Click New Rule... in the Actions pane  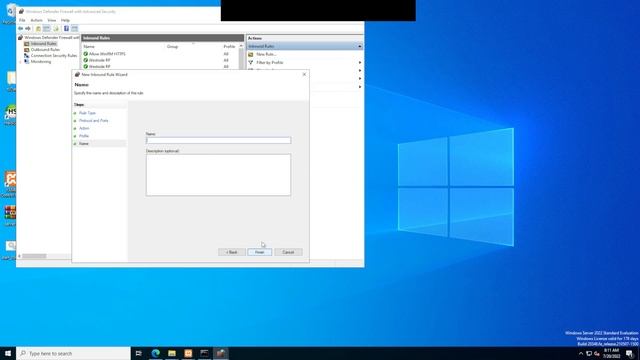coord(266,54)
